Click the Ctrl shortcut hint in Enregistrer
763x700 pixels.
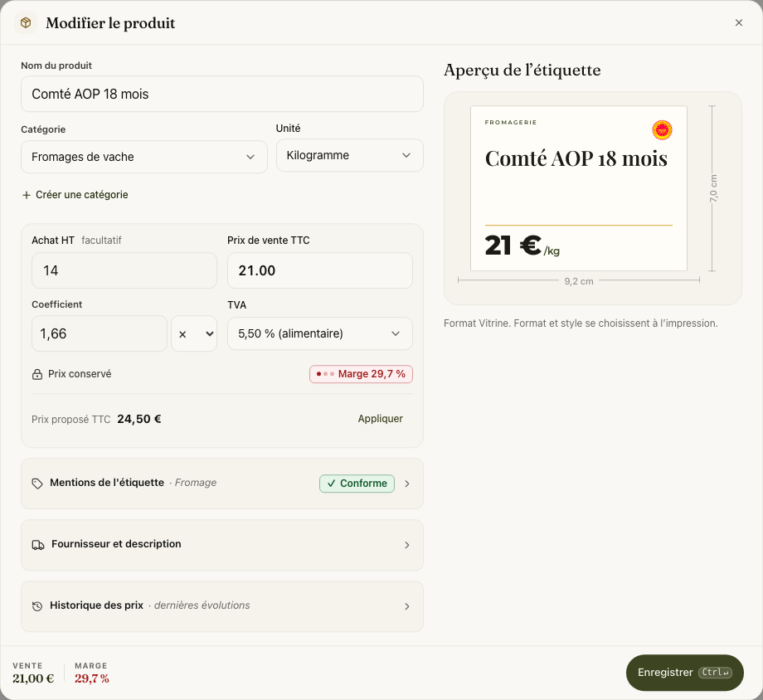[715, 673]
